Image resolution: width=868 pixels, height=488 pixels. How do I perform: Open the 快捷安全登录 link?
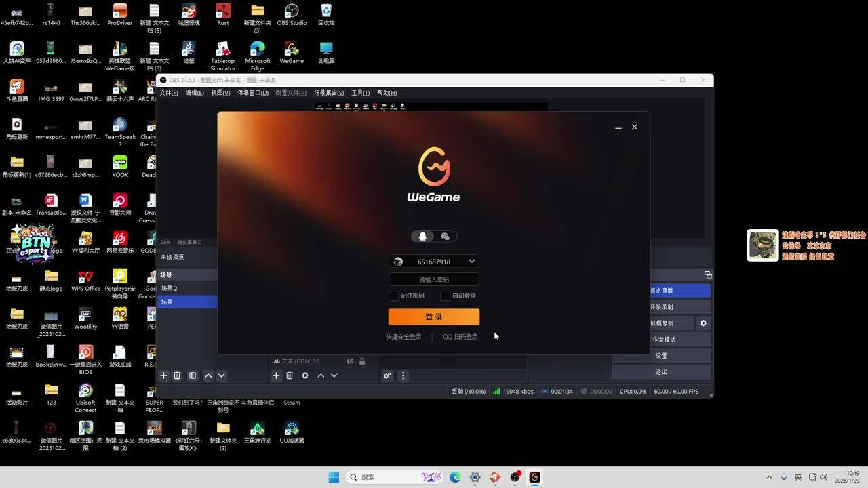click(403, 337)
